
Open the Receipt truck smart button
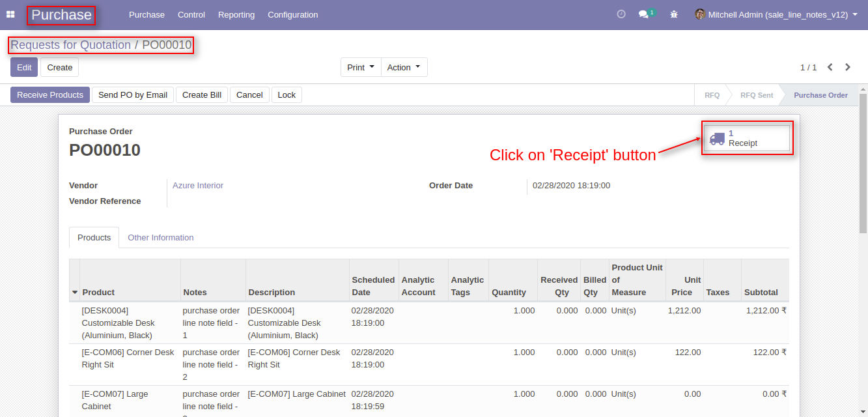click(x=747, y=138)
